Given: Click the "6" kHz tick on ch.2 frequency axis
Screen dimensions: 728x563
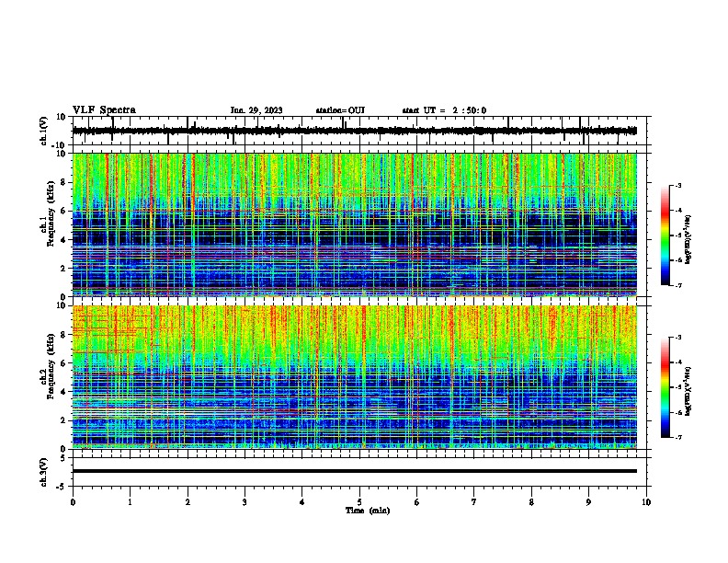Looking at the screenshot, I should (x=64, y=363).
